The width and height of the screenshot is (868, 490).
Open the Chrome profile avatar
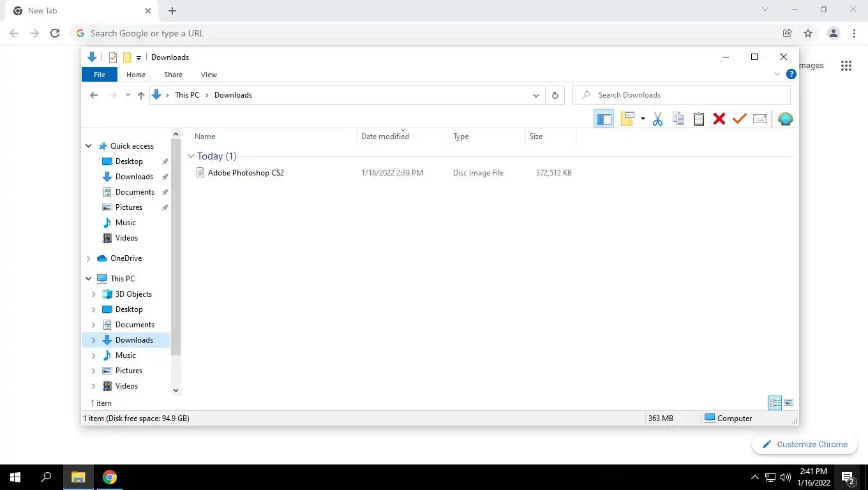click(833, 33)
